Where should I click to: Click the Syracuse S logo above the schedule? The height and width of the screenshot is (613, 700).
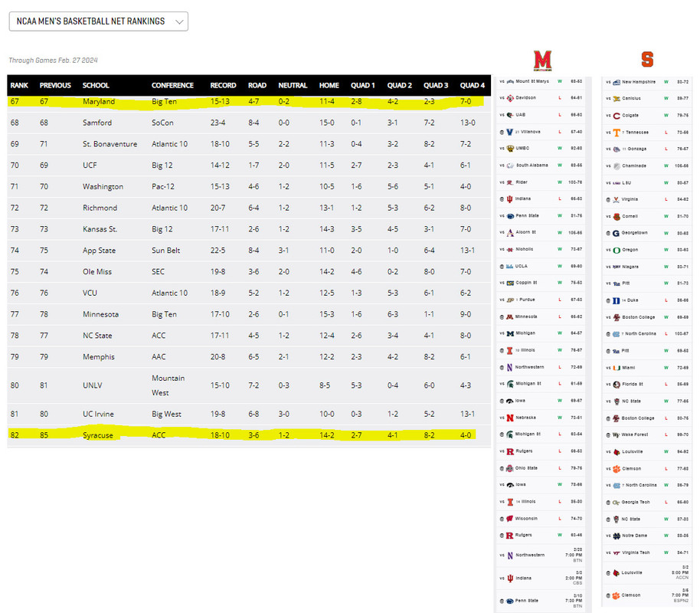pos(647,59)
